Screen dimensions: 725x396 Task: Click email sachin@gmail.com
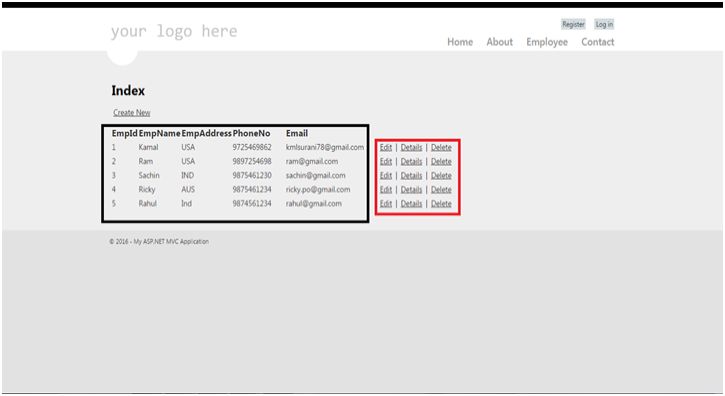click(315, 175)
